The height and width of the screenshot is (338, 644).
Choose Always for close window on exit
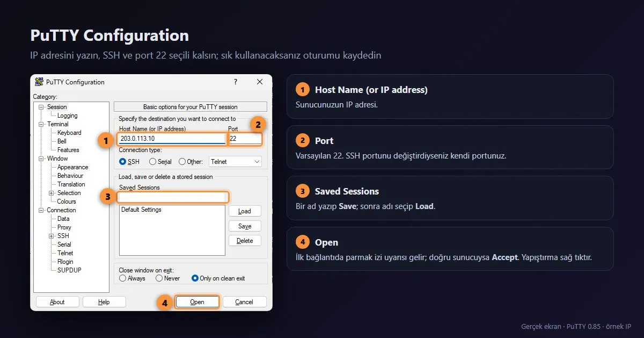point(123,278)
